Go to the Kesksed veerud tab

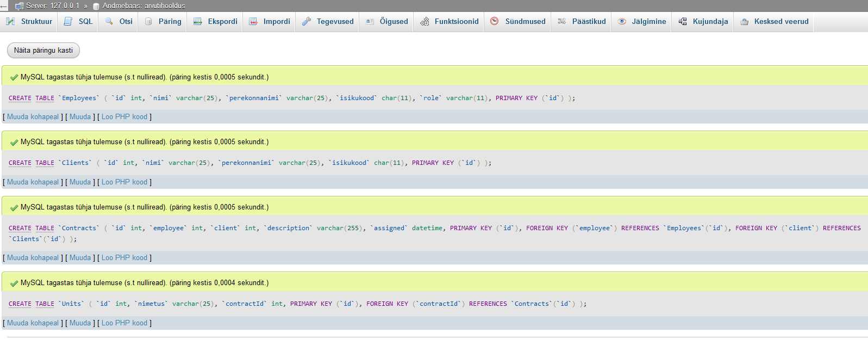point(781,21)
